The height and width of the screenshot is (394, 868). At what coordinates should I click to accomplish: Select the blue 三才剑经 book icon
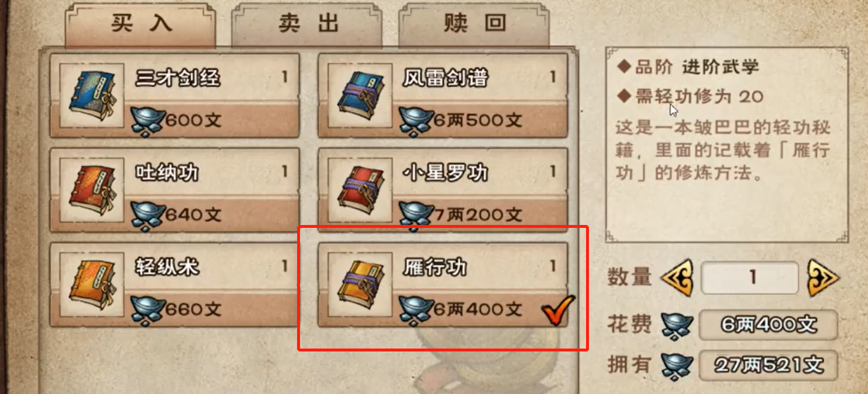pos(92,96)
